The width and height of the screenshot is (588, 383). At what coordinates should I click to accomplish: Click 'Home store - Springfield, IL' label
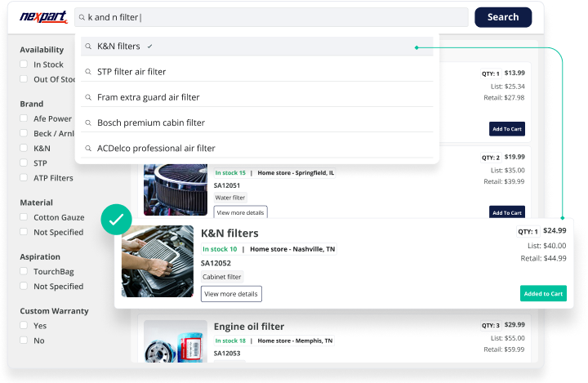pyautogui.click(x=296, y=172)
